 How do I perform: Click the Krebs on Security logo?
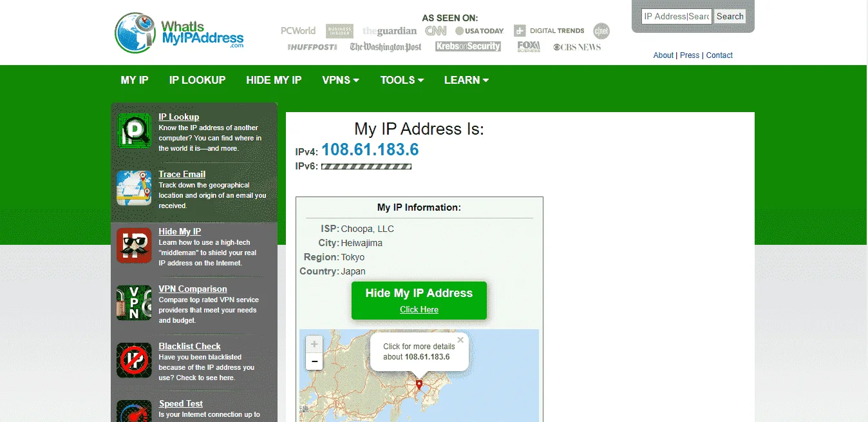[x=468, y=46]
